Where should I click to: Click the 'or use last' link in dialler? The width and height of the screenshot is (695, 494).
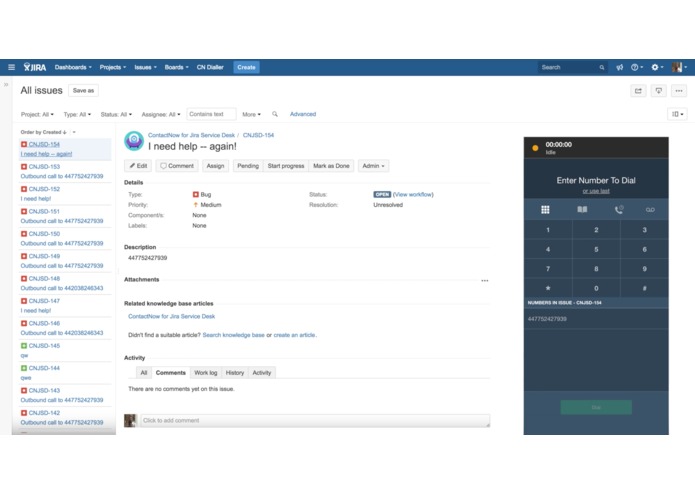596,191
